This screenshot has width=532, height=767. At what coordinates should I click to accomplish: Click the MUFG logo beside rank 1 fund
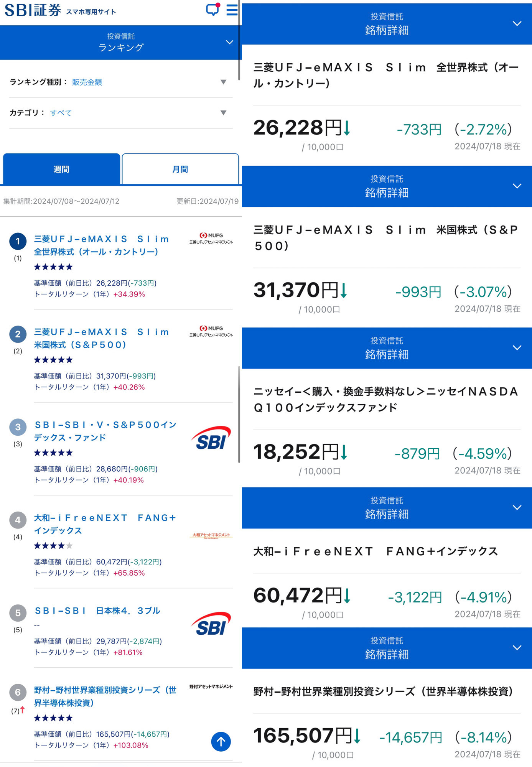211,239
